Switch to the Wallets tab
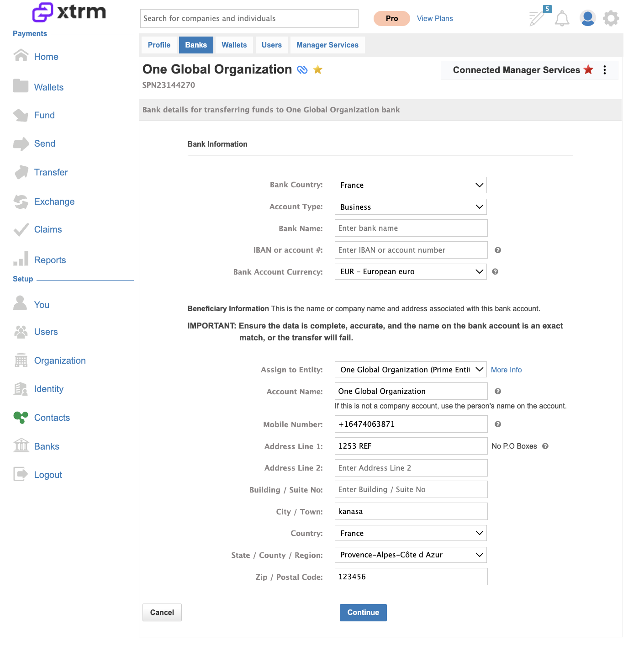 point(234,45)
